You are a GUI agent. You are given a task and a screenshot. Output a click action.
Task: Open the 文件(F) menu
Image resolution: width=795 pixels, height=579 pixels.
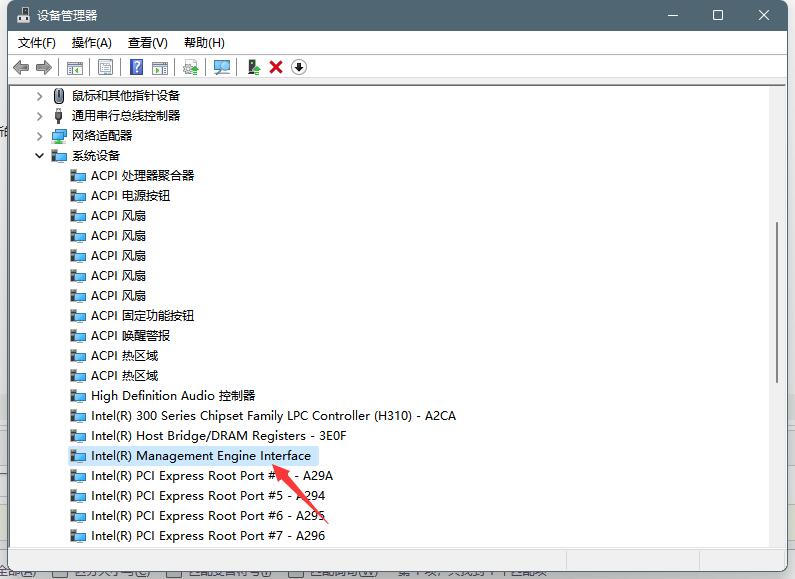[37, 42]
